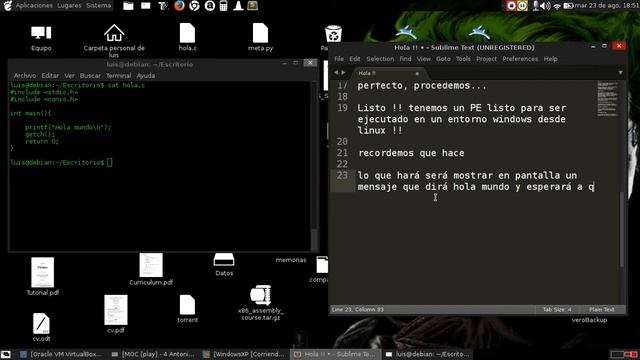Open the Plain Text syntax selector
Viewport: 640px width, 360px height.
point(601,309)
